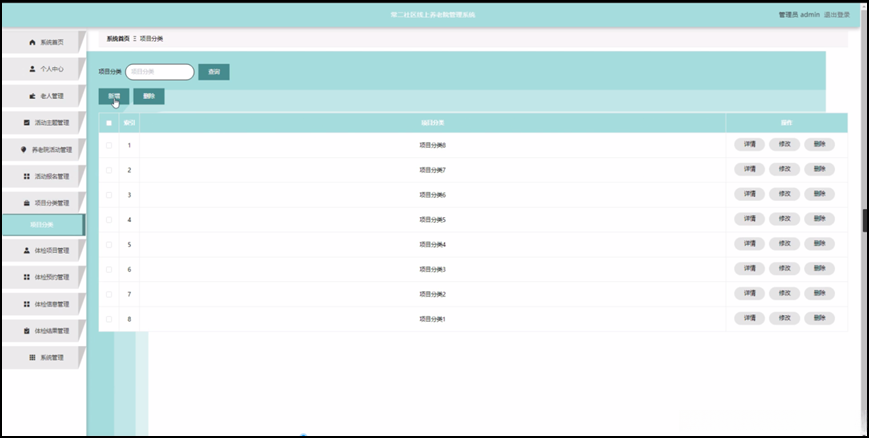869x438 pixels.
Task: Open 详情 for 项目分类3
Action: point(749,268)
